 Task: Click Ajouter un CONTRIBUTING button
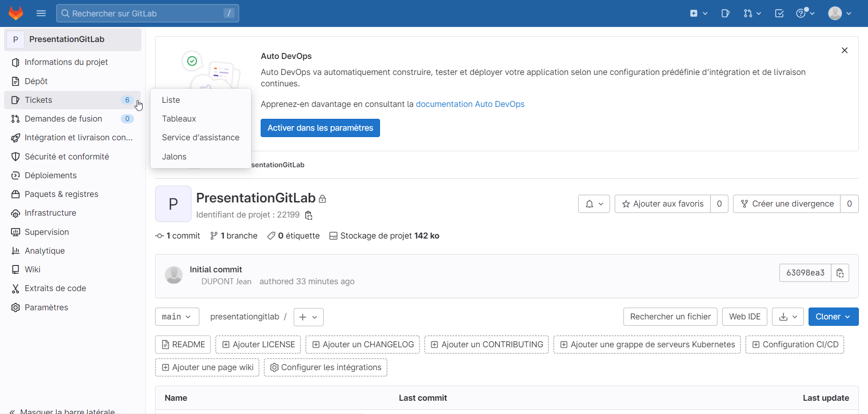pos(487,345)
